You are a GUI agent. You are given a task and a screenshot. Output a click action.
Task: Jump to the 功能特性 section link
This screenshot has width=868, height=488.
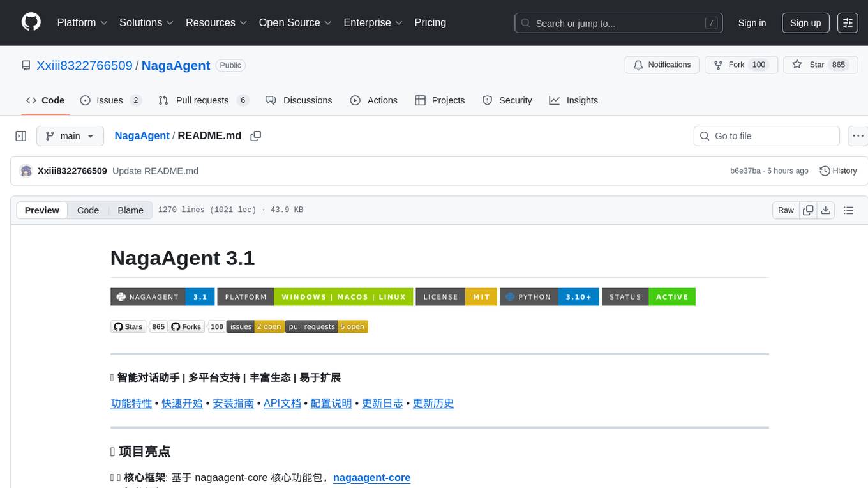(131, 403)
